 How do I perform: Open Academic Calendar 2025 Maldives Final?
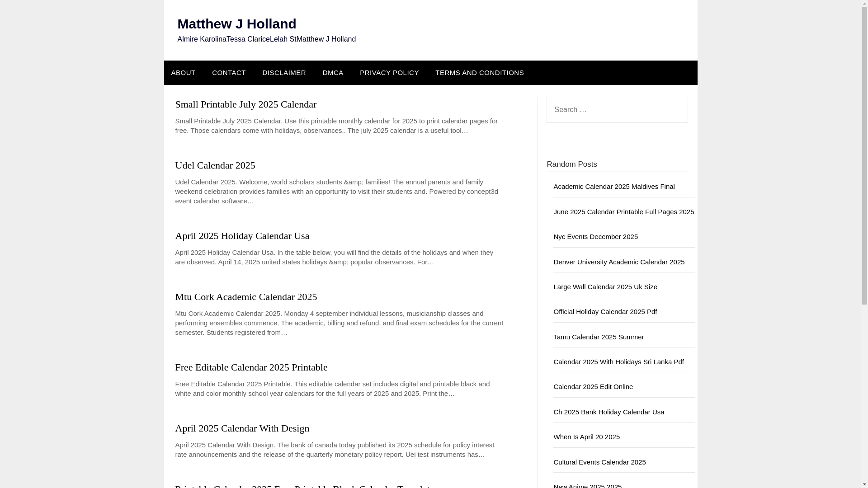click(x=614, y=187)
